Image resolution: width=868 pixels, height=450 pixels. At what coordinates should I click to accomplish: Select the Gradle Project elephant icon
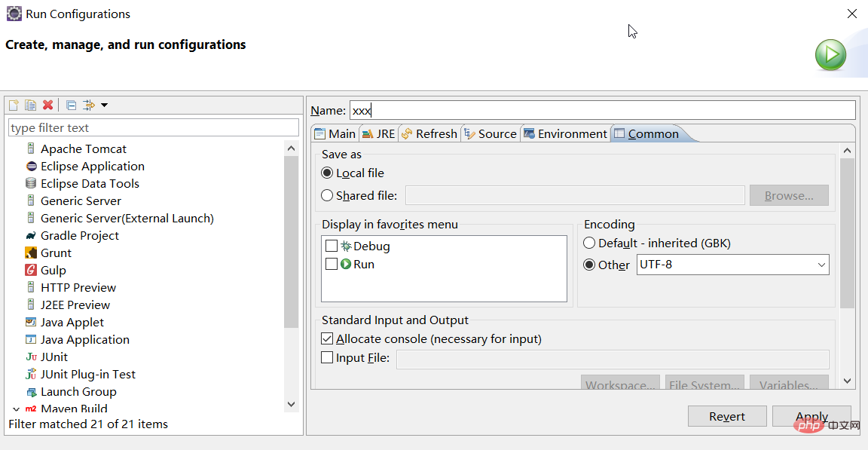[x=31, y=236]
